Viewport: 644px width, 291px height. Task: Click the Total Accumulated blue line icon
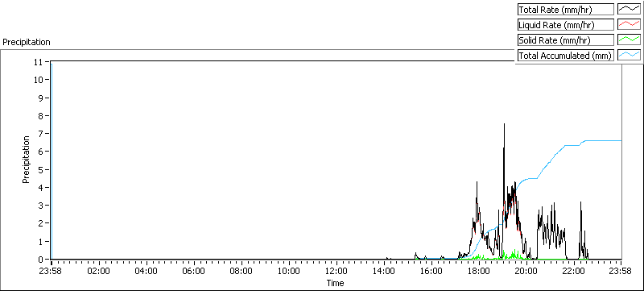[x=629, y=55]
